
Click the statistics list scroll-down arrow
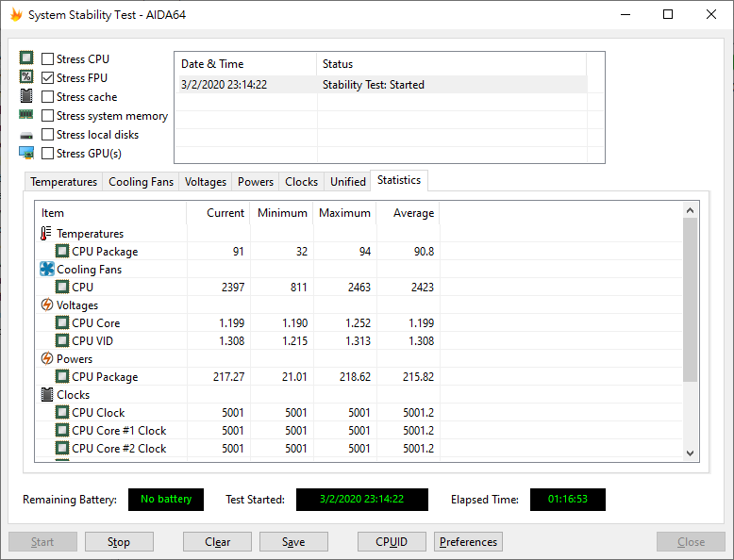pos(690,453)
